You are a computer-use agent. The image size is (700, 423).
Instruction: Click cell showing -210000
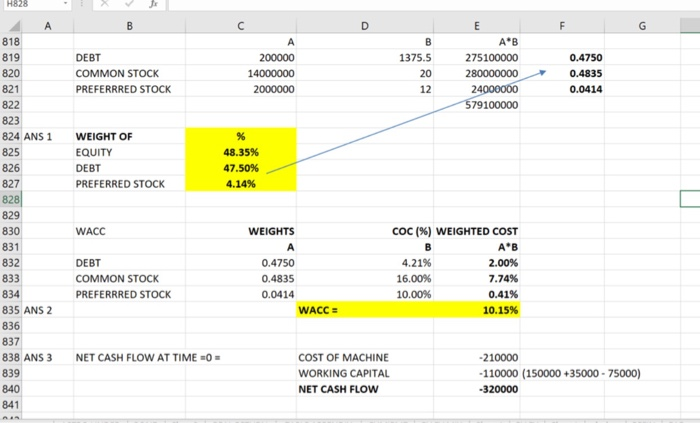477,357
